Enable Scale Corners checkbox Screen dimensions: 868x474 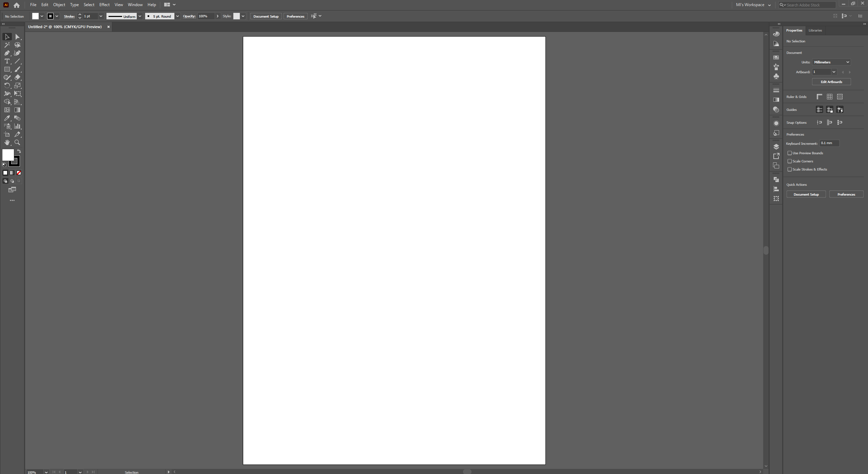(x=790, y=161)
